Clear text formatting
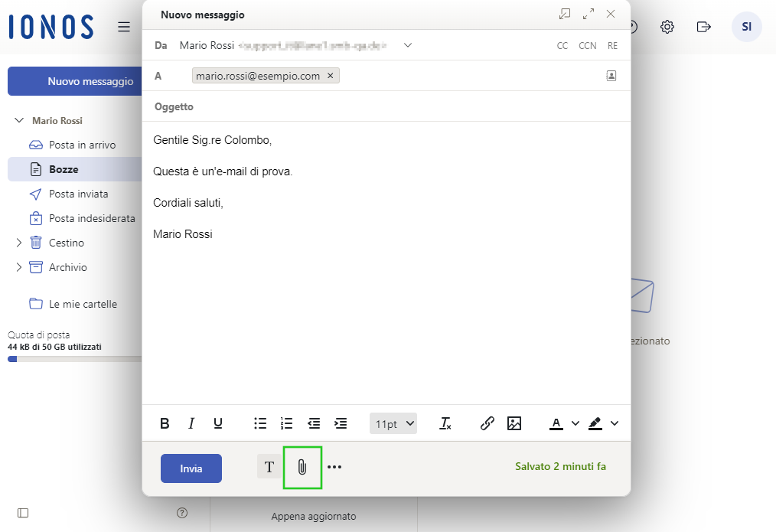The image size is (776, 532). click(x=445, y=423)
